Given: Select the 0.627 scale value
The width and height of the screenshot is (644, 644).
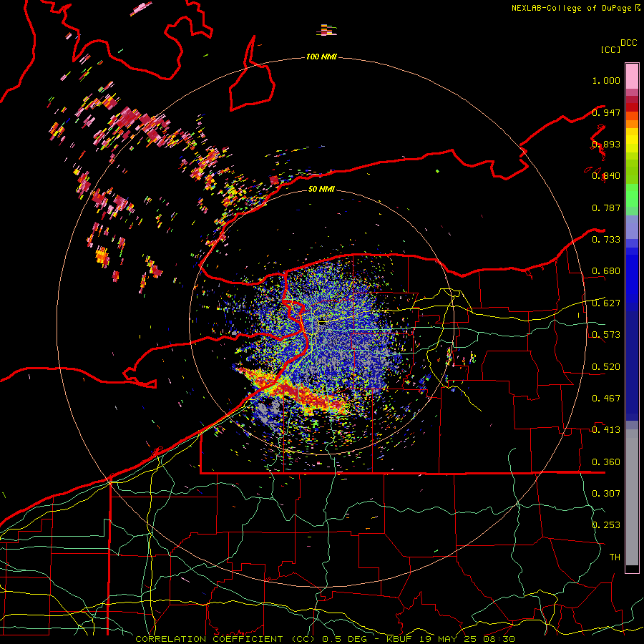Looking at the screenshot, I should [x=606, y=303].
